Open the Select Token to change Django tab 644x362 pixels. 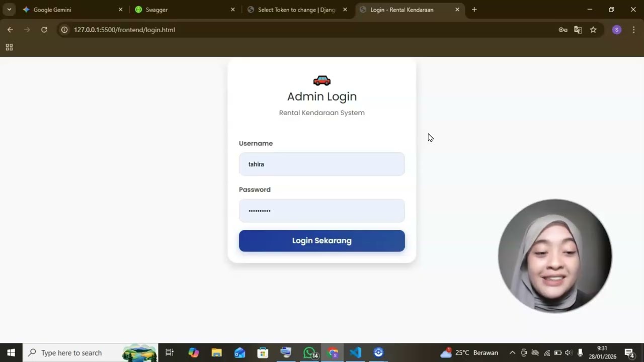[297, 10]
